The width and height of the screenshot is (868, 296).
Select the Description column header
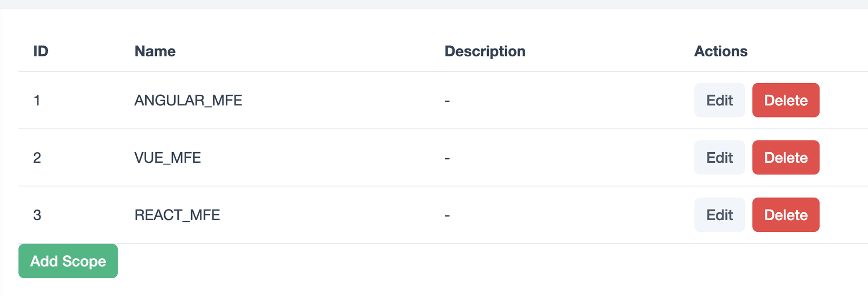pos(485,51)
